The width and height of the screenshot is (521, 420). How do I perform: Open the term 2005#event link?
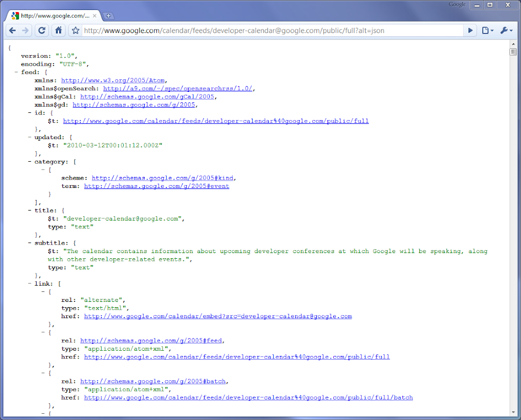click(x=156, y=186)
